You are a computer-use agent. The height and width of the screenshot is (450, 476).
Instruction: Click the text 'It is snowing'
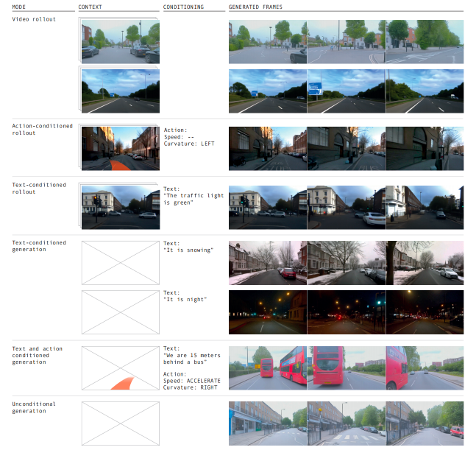pyautogui.click(x=188, y=250)
